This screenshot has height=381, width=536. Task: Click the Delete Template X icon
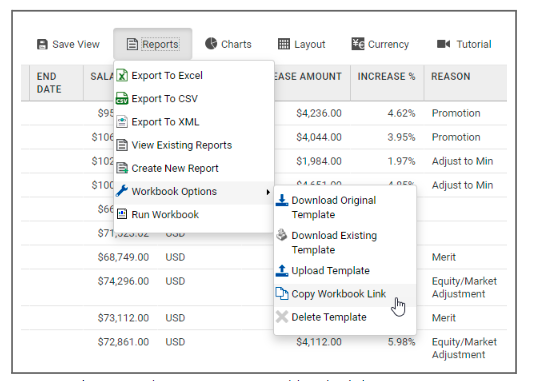pos(282,317)
